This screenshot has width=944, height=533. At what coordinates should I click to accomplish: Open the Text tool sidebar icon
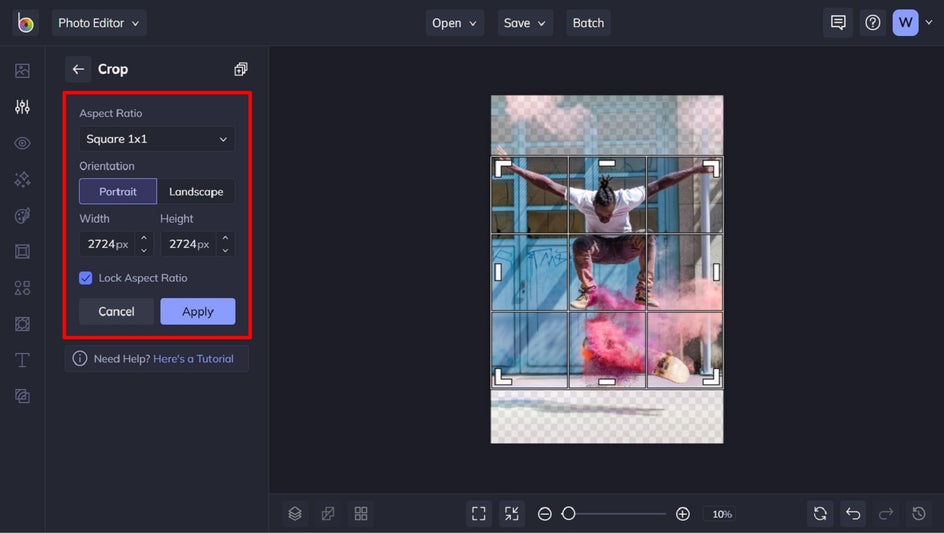(22, 360)
